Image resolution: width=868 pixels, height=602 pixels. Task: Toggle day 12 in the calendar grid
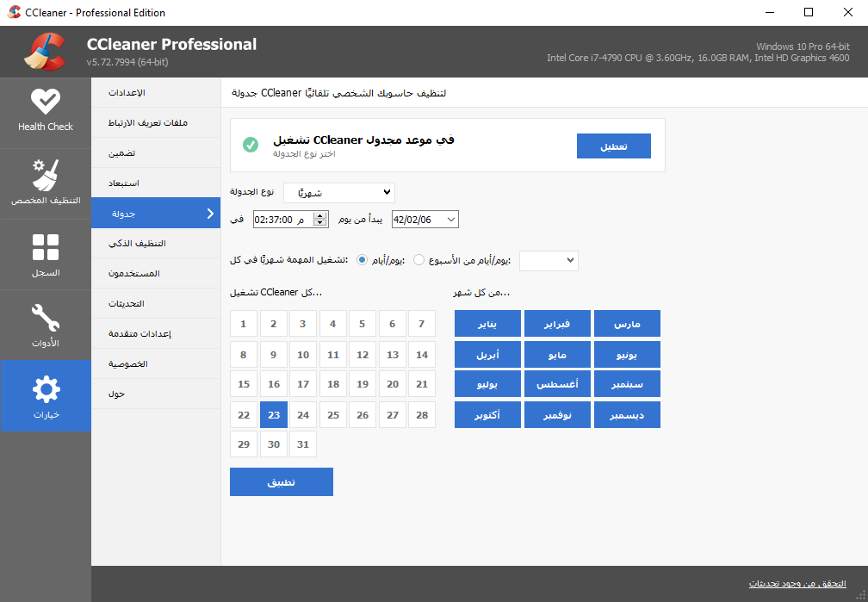[x=363, y=355]
